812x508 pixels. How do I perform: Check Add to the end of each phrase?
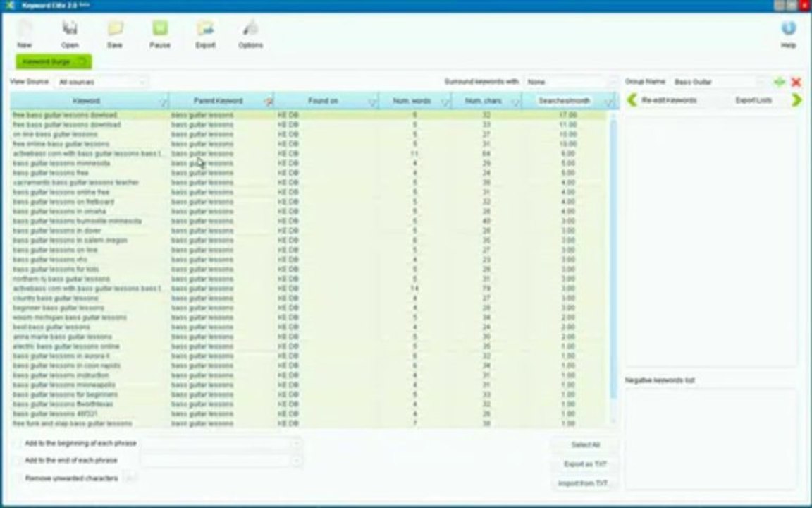18,461
